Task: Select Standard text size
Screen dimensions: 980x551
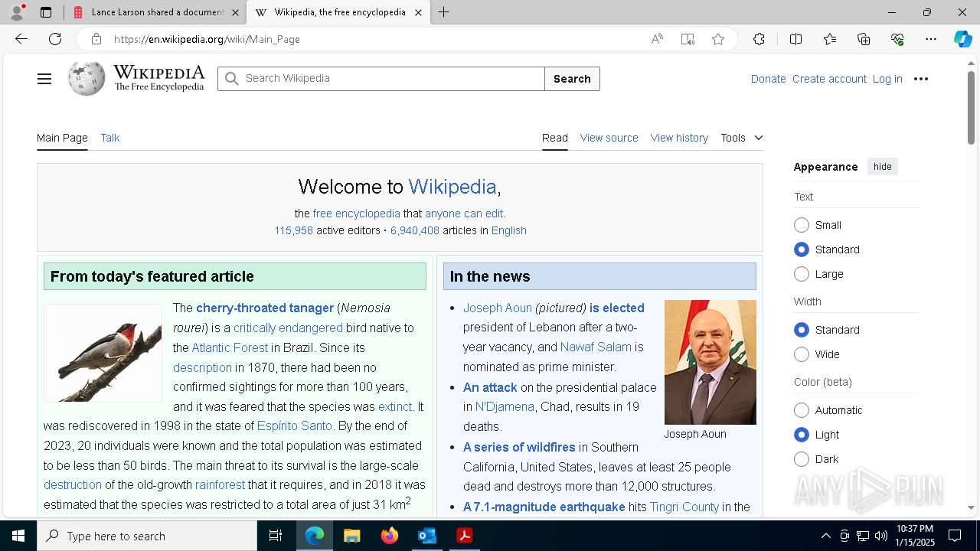Action: click(x=802, y=249)
